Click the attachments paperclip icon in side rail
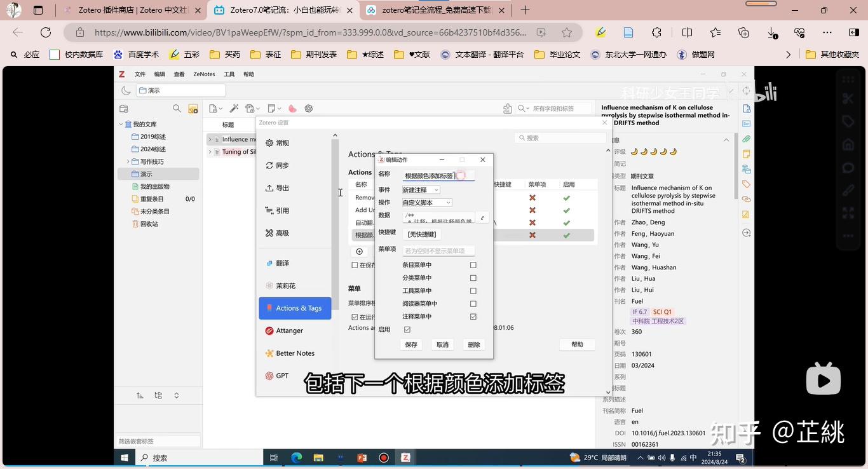This screenshot has height=469, width=868. 747,139
